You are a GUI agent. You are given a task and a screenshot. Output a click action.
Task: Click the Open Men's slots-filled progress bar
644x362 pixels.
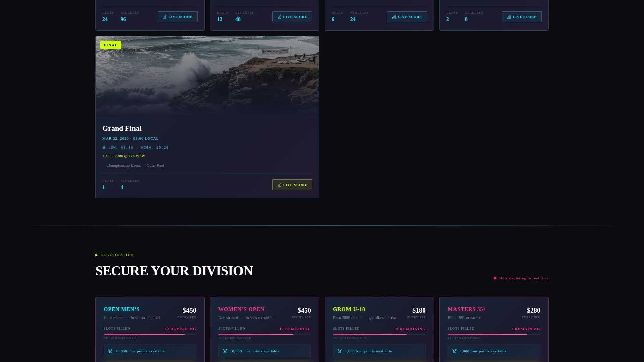point(150,334)
